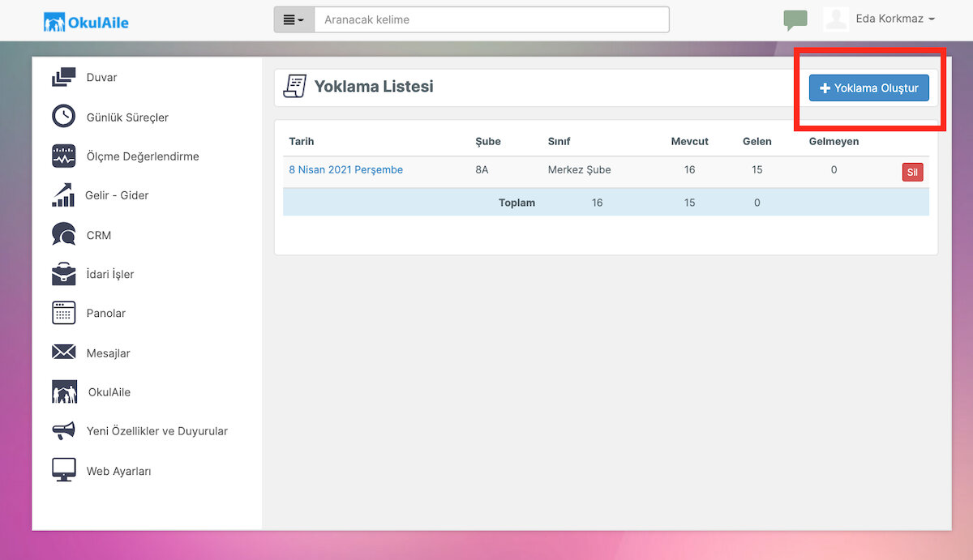Click the user avatar picture

pyautogui.click(x=836, y=19)
